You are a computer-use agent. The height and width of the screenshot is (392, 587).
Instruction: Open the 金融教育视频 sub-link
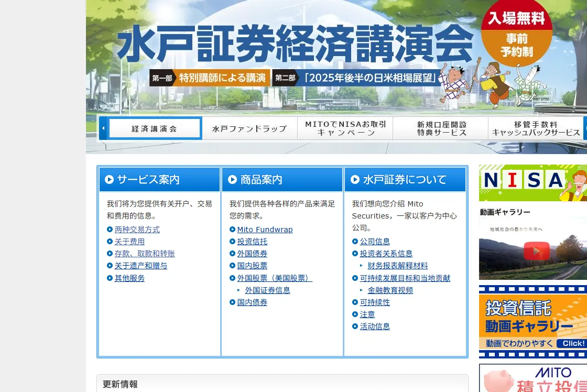pos(390,290)
